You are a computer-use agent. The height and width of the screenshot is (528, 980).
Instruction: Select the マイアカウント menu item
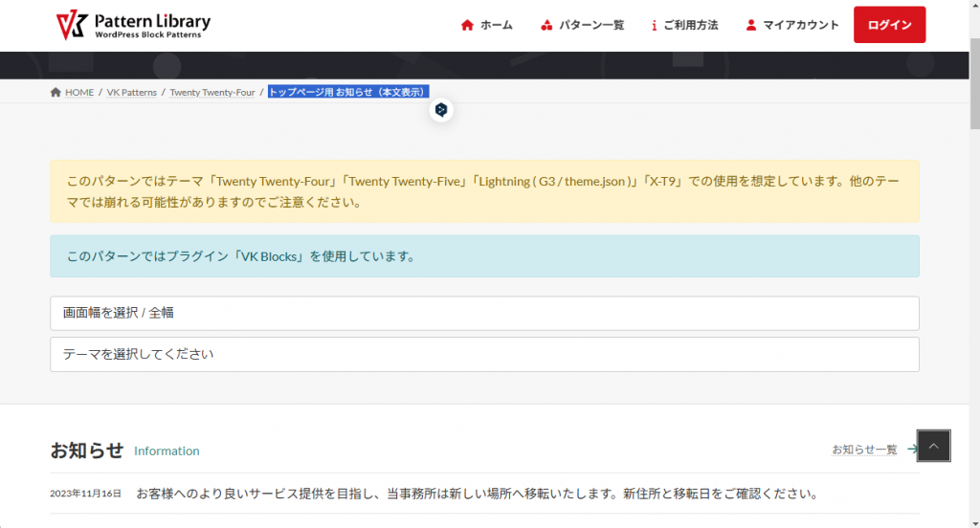(800, 25)
